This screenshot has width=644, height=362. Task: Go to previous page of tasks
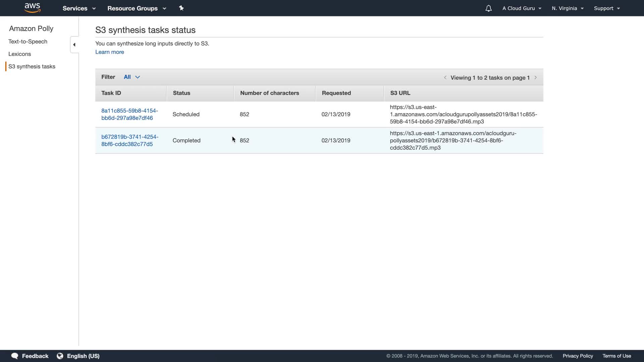[445, 77]
